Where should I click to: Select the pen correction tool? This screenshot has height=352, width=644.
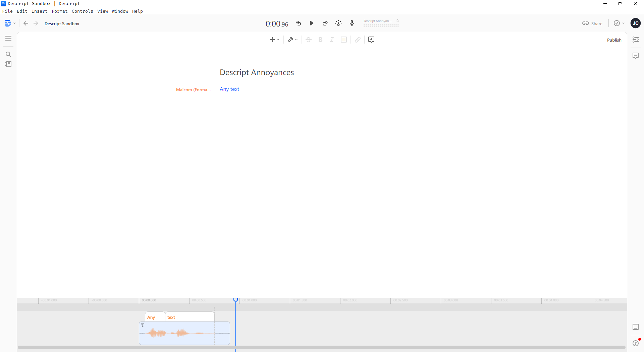290,40
